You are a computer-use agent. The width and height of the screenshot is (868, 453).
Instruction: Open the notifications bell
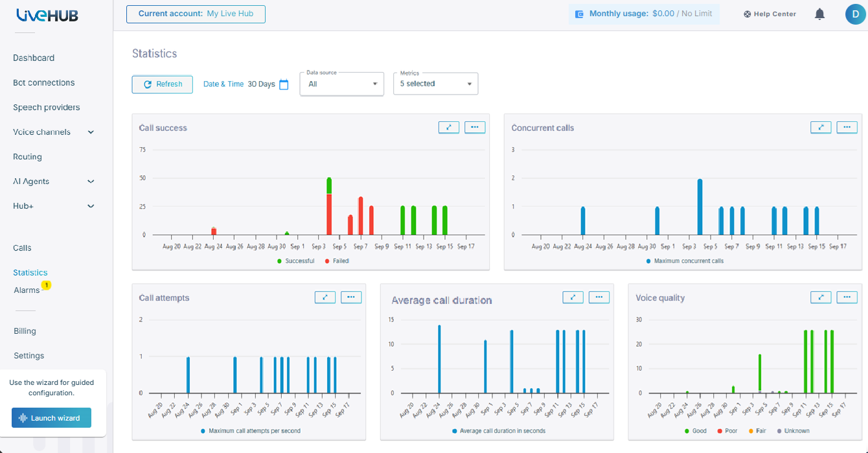[819, 14]
